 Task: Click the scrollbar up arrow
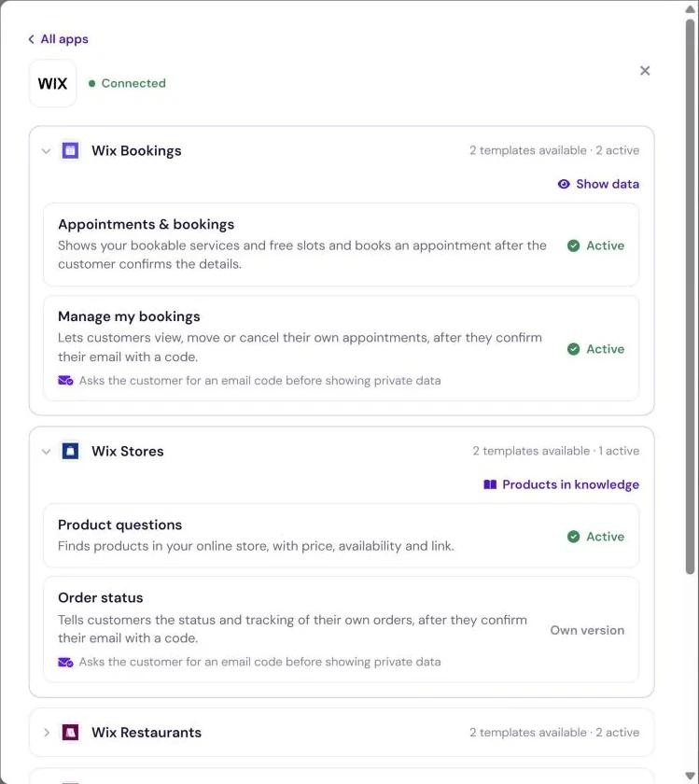coord(690,9)
